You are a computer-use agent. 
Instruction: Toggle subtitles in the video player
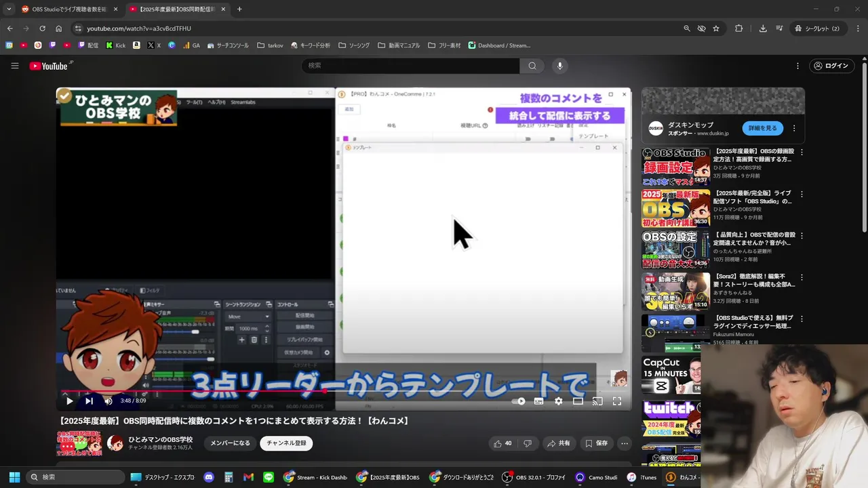pos(539,401)
